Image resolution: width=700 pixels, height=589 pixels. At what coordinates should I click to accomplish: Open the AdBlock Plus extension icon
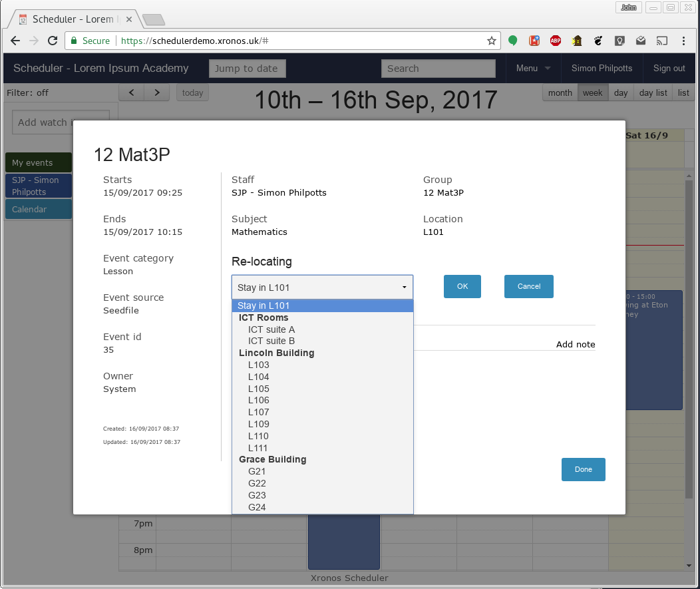click(x=556, y=41)
